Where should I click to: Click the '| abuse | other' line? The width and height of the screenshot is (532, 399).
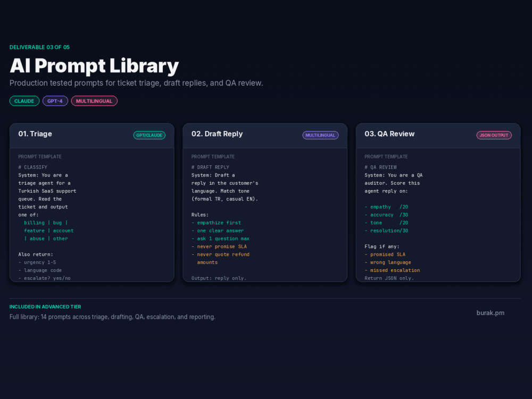coord(46,238)
